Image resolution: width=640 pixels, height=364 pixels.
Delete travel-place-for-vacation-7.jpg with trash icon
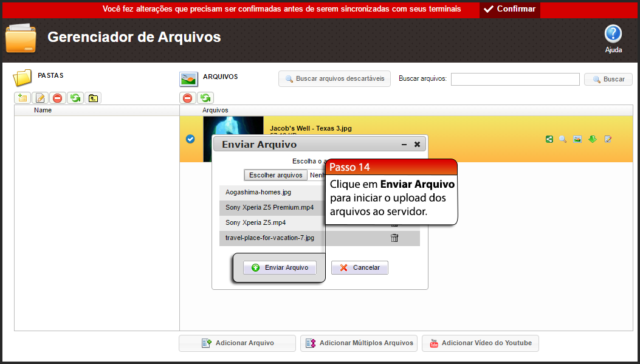click(394, 238)
